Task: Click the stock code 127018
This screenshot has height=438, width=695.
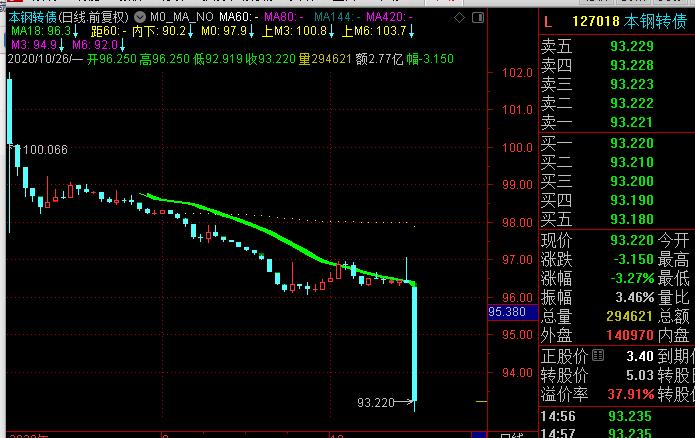Action: (x=596, y=21)
